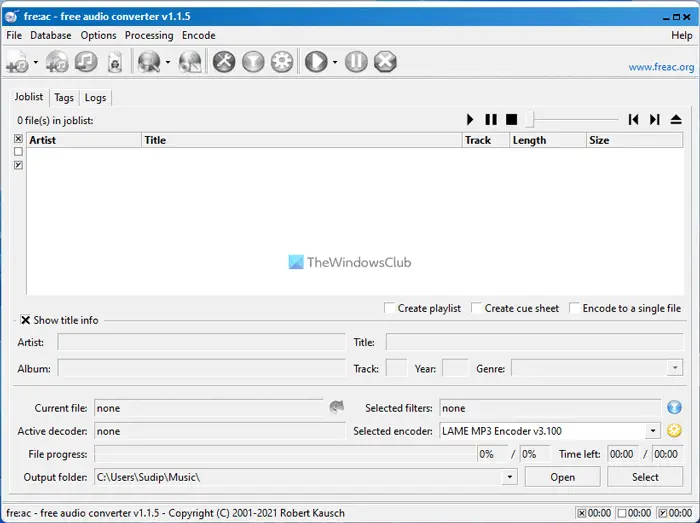Start encoding with the toolbar play icon
The width and height of the screenshot is (700, 523).
[x=316, y=62]
